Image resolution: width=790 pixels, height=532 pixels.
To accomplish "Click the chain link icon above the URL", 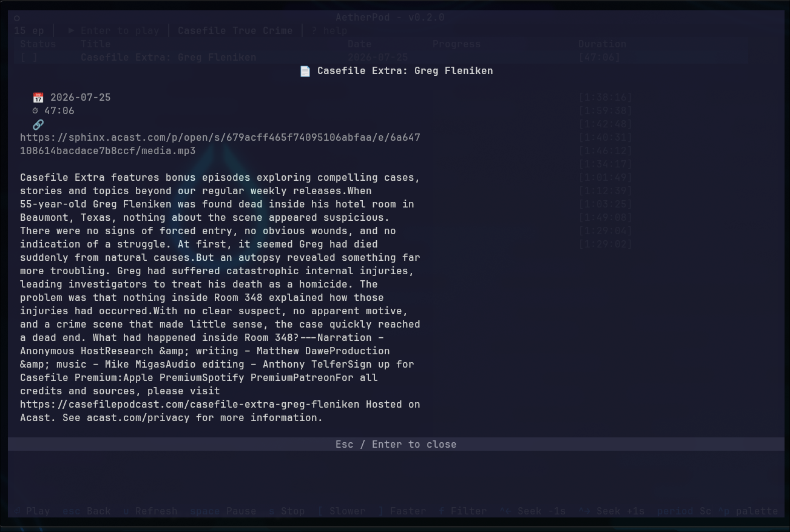I will pyautogui.click(x=38, y=124).
